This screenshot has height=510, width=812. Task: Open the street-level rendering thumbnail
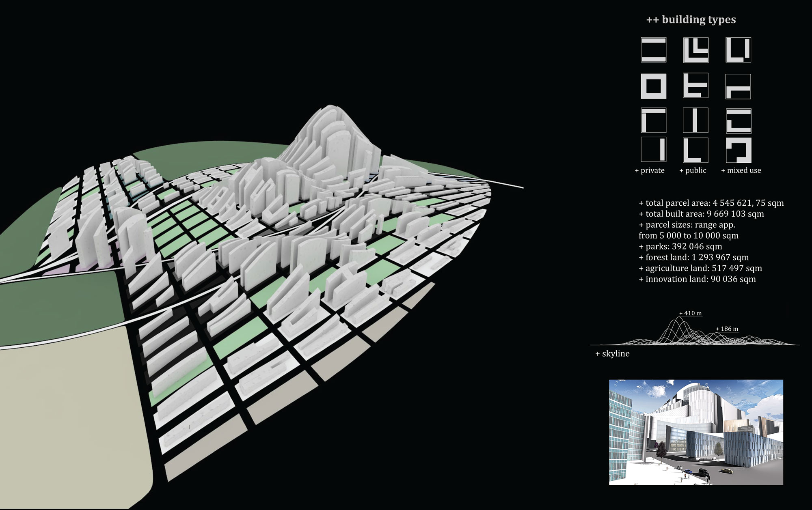[x=696, y=432]
